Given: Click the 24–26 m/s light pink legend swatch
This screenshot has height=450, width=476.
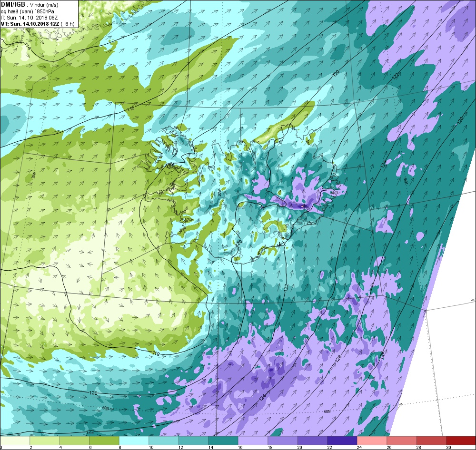Looking at the screenshot, I should point(372,440).
